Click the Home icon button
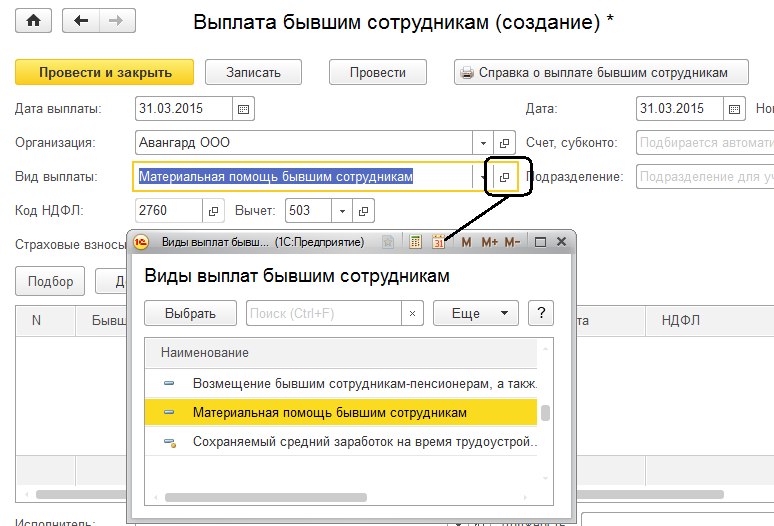 34,21
